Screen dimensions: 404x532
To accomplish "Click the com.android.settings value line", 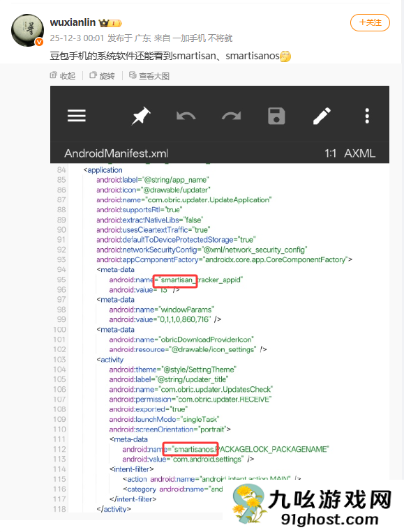I will (188, 459).
